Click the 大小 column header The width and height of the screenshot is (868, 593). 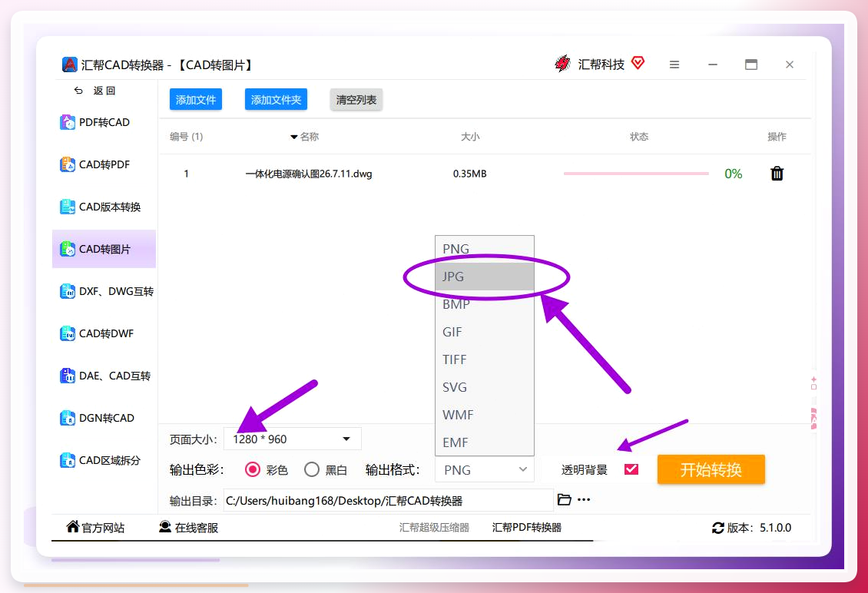point(470,137)
